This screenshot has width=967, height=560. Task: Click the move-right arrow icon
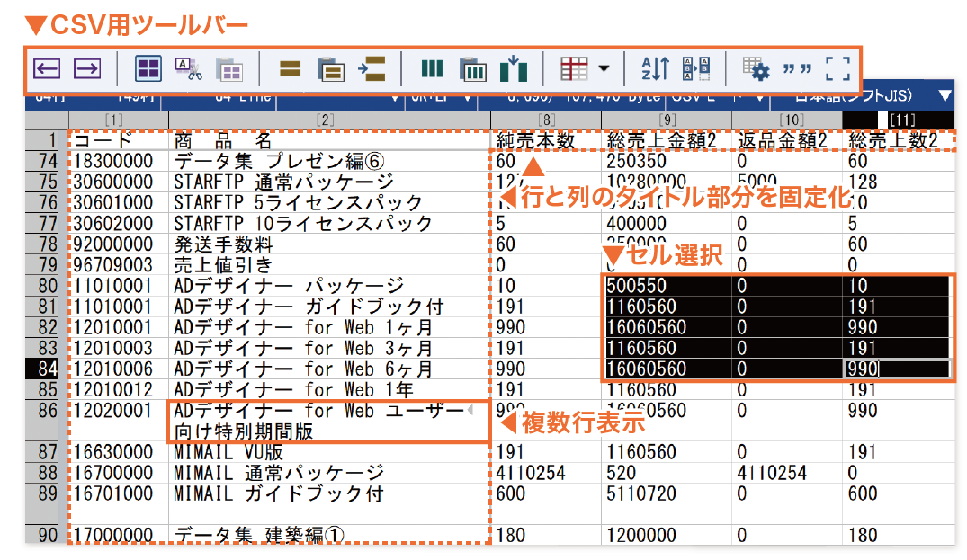pyautogui.click(x=86, y=69)
